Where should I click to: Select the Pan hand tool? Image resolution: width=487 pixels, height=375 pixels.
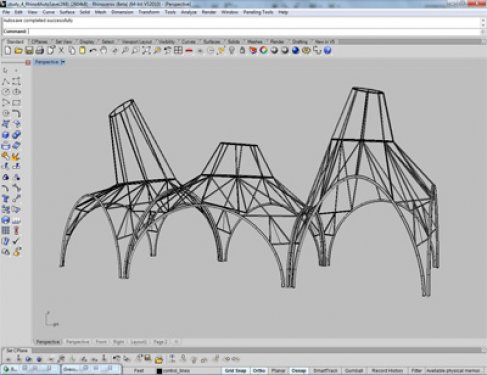click(x=104, y=50)
